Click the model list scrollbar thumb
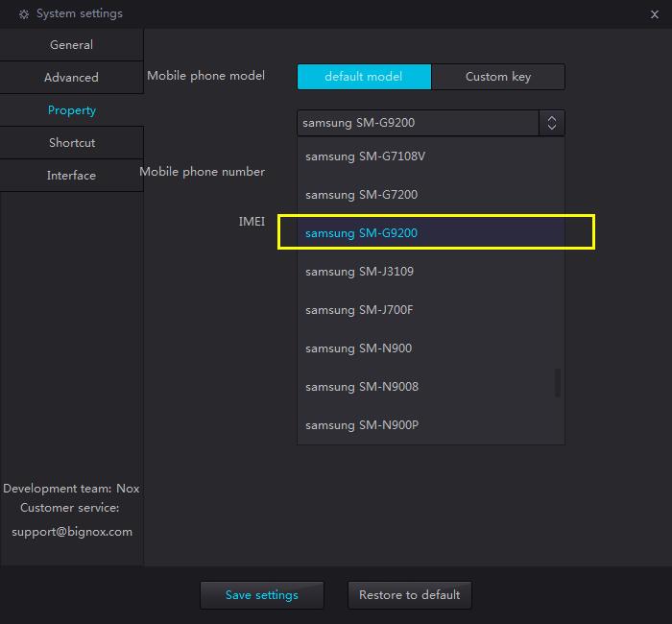Screen dimensions: 672x624 [x=558, y=383]
